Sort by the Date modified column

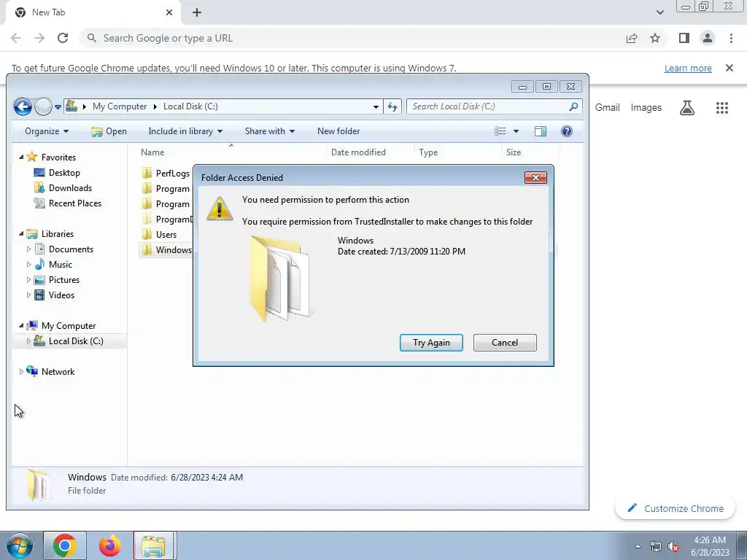pyautogui.click(x=358, y=152)
